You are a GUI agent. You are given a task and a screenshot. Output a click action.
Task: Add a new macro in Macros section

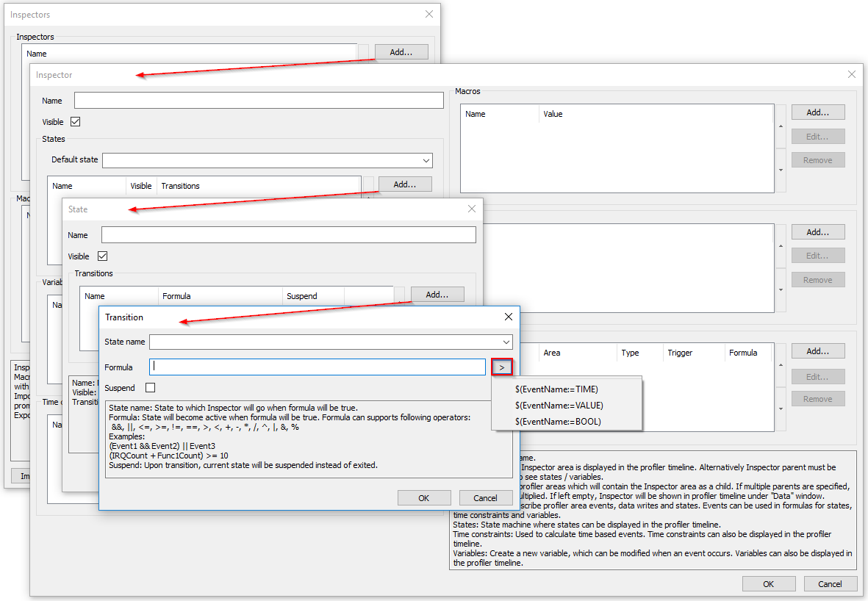pyautogui.click(x=817, y=112)
